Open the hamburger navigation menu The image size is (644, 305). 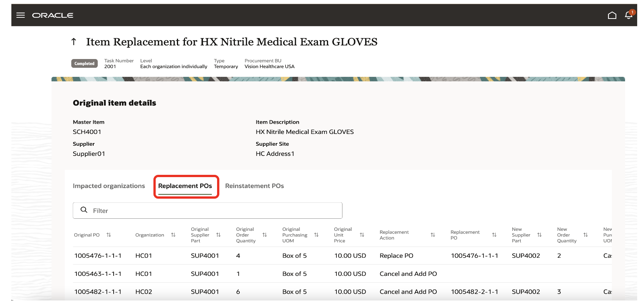click(x=20, y=15)
